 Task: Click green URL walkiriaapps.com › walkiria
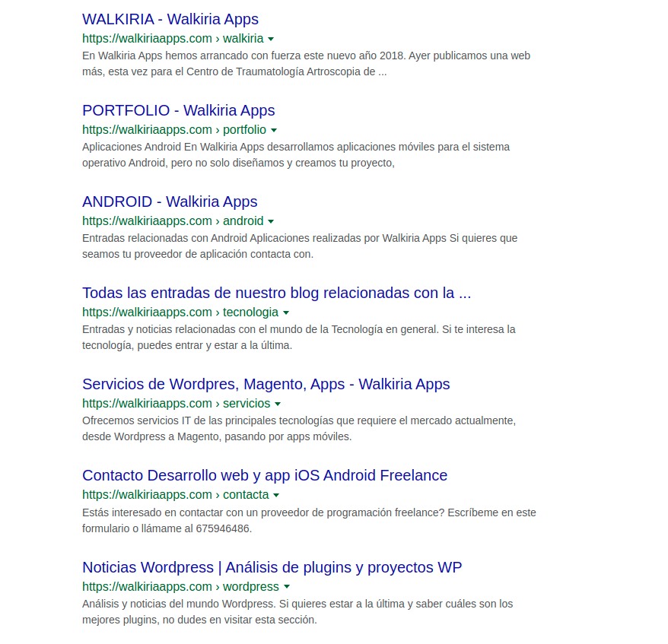(173, 38)
